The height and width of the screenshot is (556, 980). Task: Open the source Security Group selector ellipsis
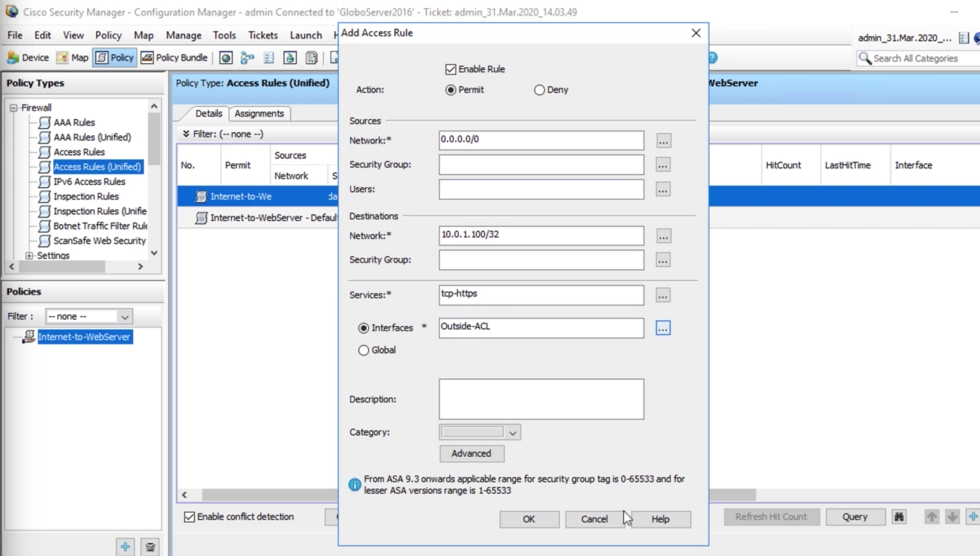(x=663, y=165)
